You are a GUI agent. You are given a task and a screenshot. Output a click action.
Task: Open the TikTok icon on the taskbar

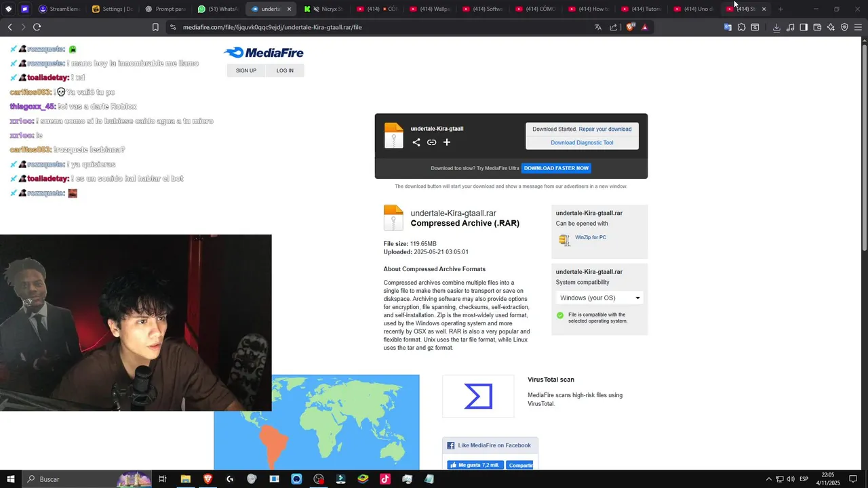385,479
